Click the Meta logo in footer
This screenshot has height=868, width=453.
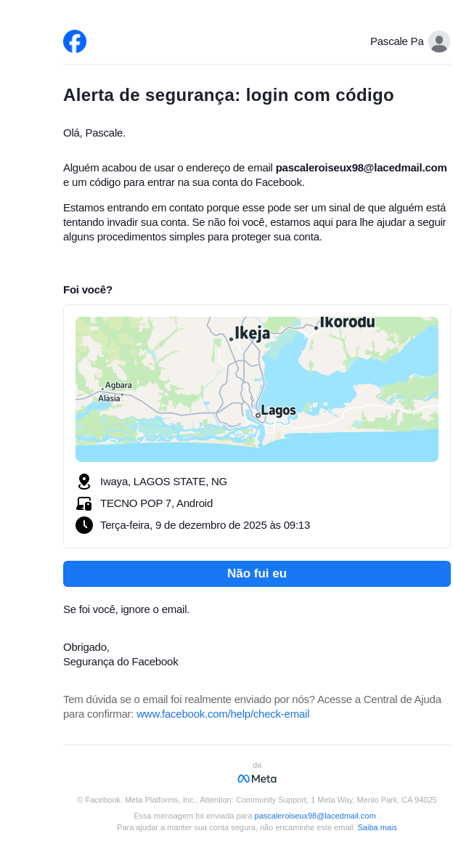point(257,779)
